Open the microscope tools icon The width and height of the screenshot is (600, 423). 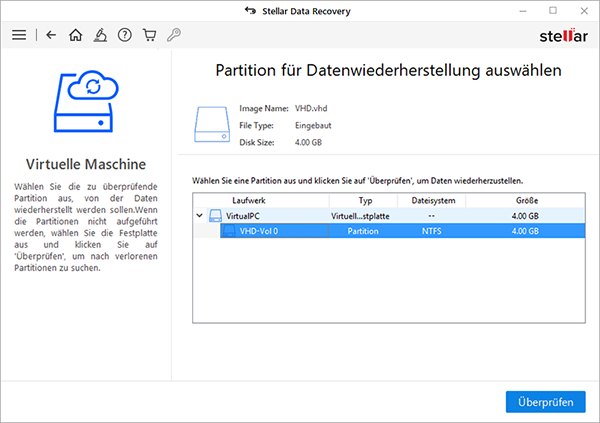101,34
